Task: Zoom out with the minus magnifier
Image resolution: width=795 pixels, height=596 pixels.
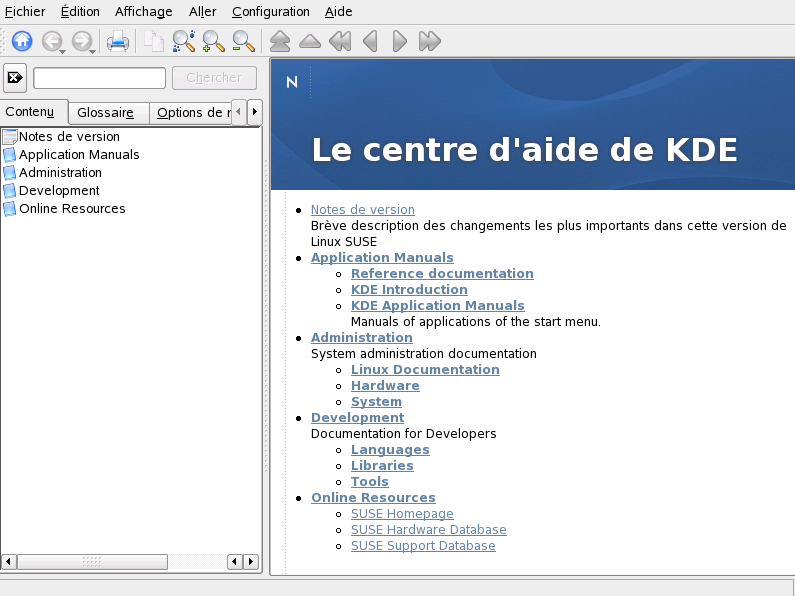Action: click(x=243, y=41)
